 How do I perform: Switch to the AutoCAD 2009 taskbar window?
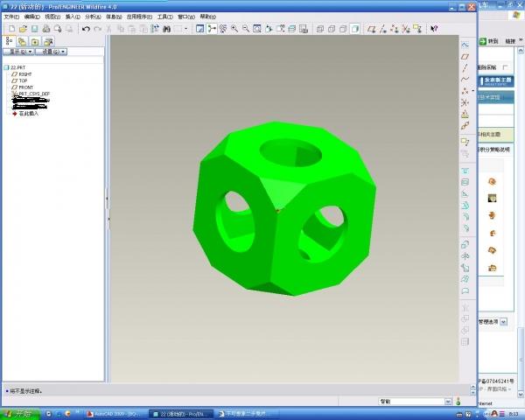(x=114, y=414)
